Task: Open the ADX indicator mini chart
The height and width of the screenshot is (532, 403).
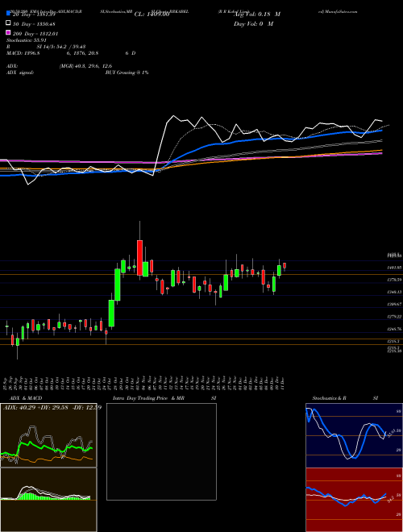Action: (48, 435)
